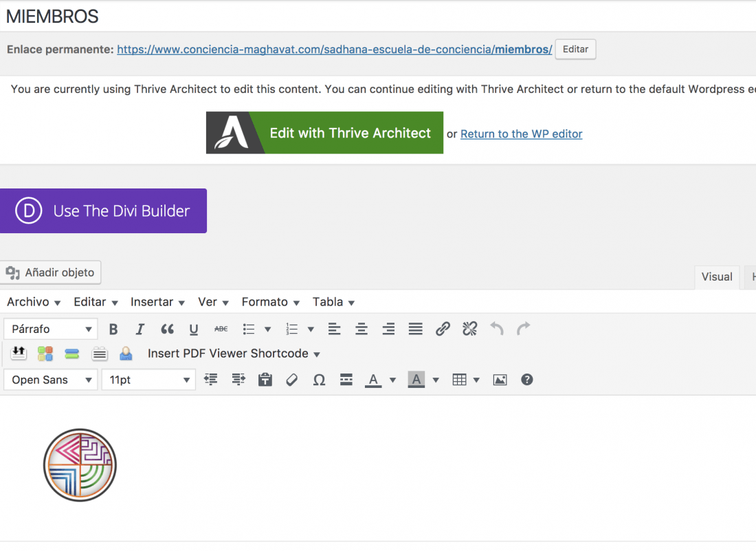Open the Open Sans font dropdown

pyautogui.click(x=51, y=380)
